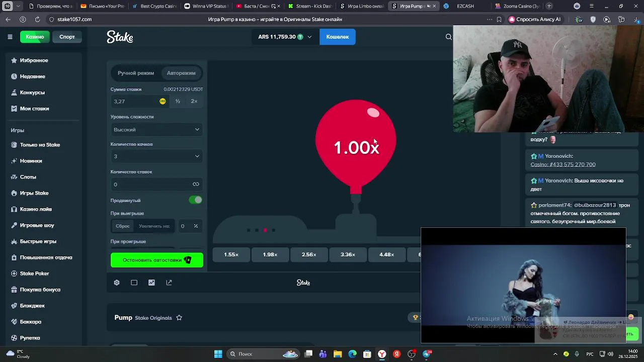Image resolution: width=644 pixels, height=362 pixels.
Task: Click the percent icon in on-win field
Action: tap(196, 226)
